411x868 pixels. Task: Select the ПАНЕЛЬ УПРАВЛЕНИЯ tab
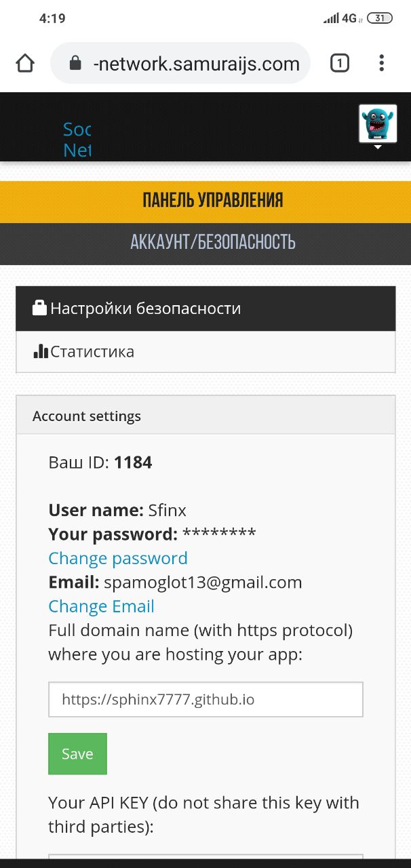pos(212,201)
